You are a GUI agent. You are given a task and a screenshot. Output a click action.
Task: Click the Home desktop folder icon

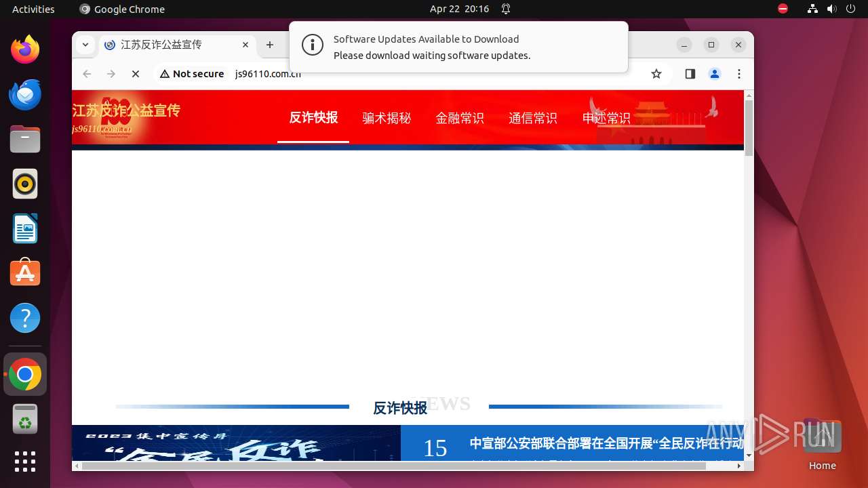click(822, 445)
